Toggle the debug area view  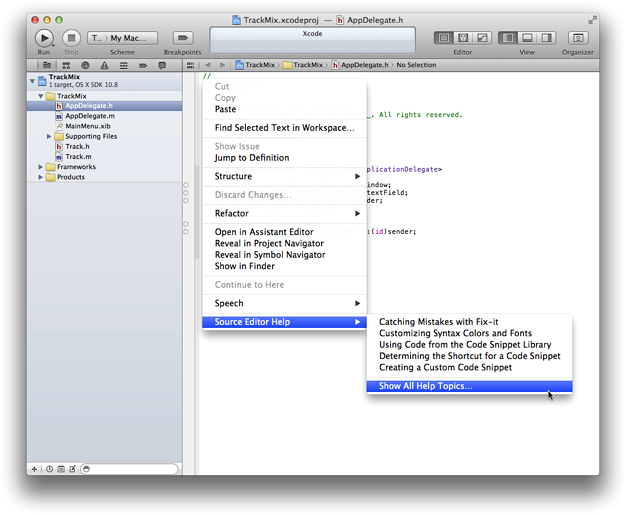click(527, 38)
